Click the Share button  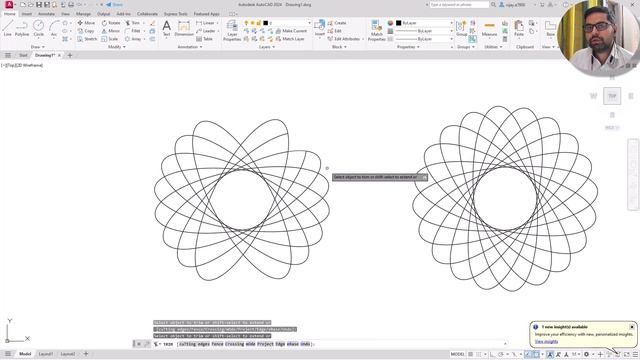(x=115, y=5)
